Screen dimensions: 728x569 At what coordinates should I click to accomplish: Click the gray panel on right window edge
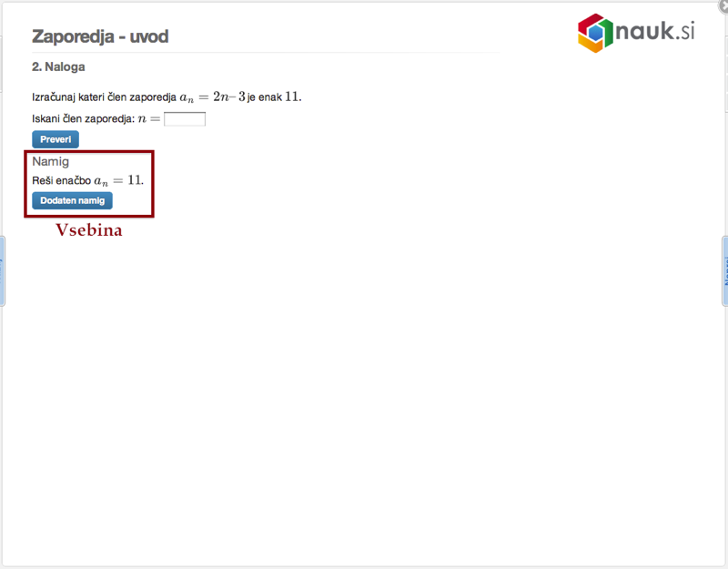pos(724,137)
